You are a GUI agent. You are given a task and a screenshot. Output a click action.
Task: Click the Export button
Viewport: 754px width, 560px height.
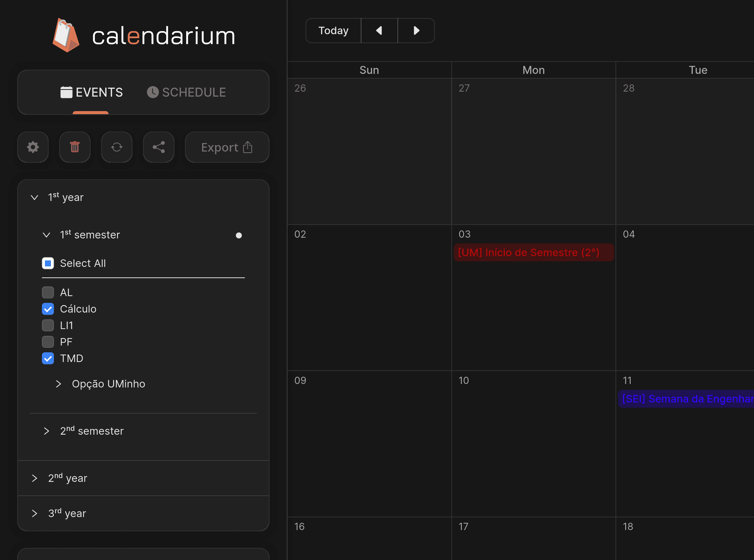[227, 147]
